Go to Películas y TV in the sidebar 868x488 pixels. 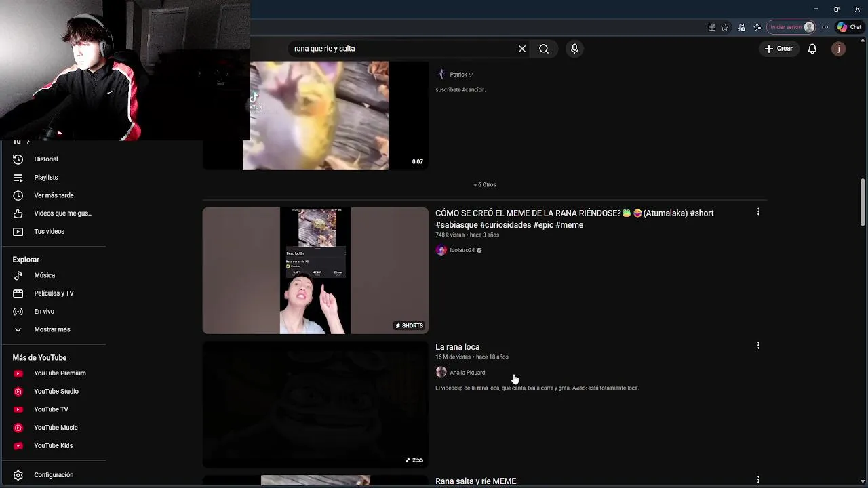tap(54, 293)
